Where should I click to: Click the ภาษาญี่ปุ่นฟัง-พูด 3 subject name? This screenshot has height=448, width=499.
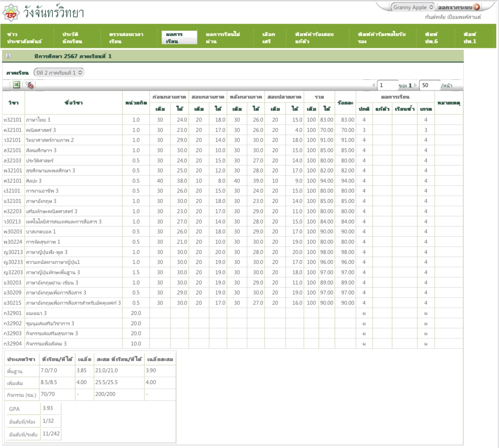point(47,252)
